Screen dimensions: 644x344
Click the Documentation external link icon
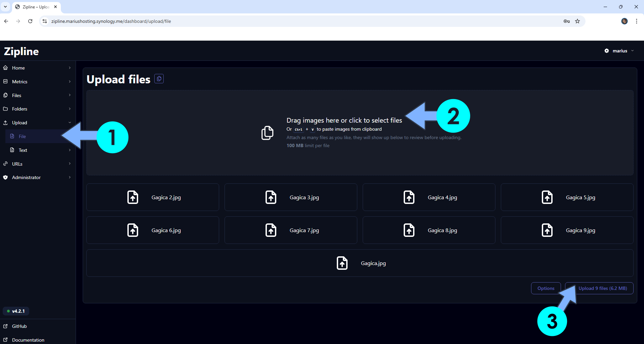point(5,340)
